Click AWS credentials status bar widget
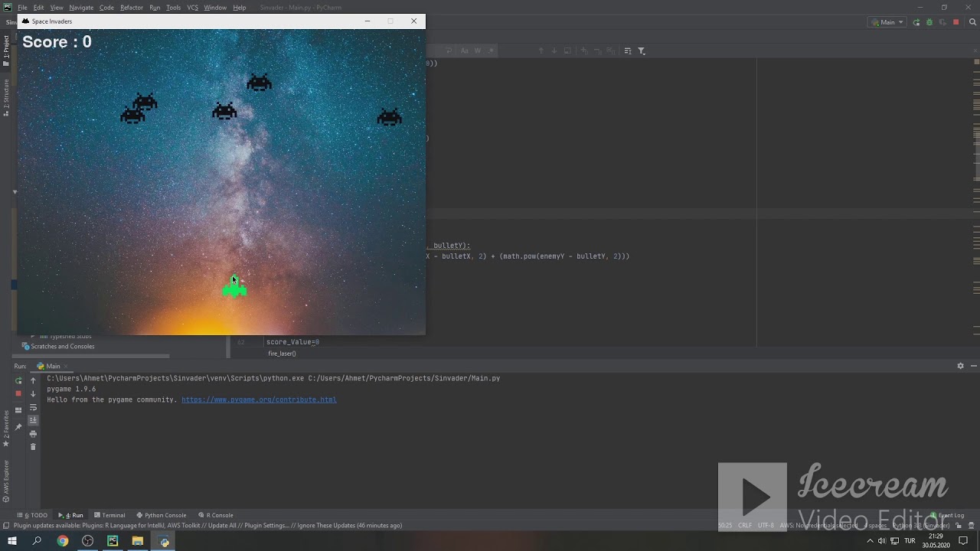 (819, 526)
